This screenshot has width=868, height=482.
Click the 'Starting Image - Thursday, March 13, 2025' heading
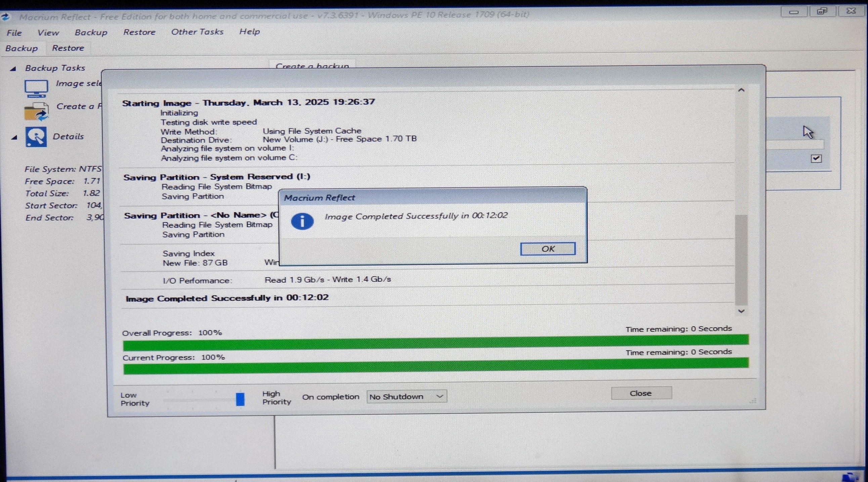coord(248,103)
